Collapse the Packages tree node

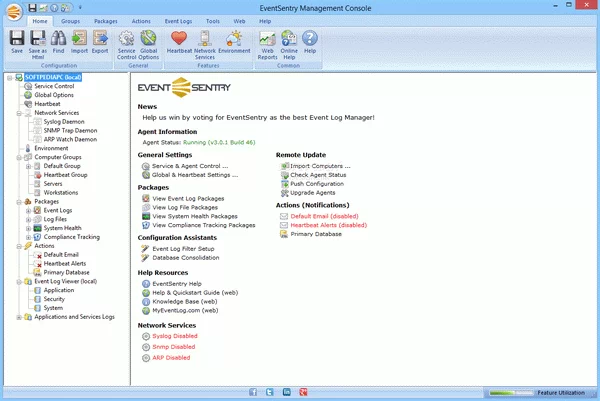19,202
